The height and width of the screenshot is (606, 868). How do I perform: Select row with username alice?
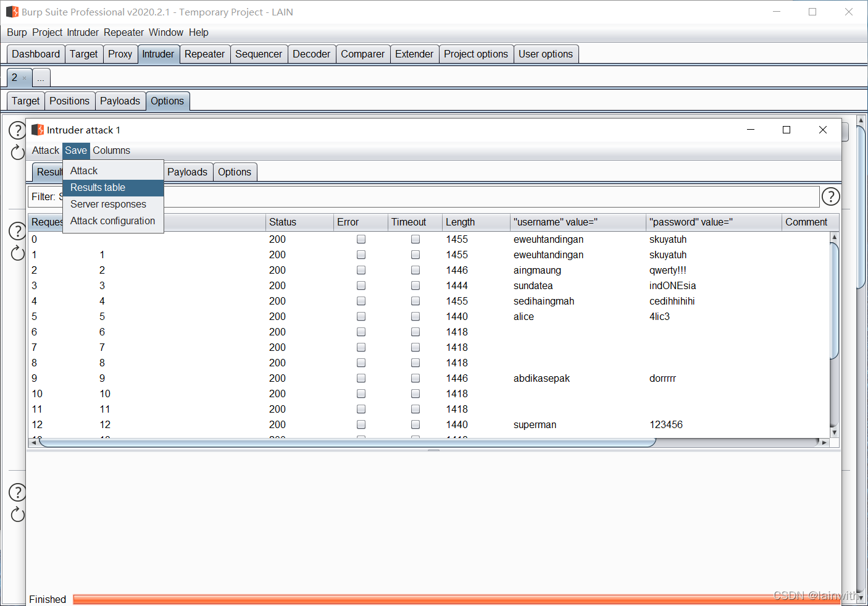[429, 316]
